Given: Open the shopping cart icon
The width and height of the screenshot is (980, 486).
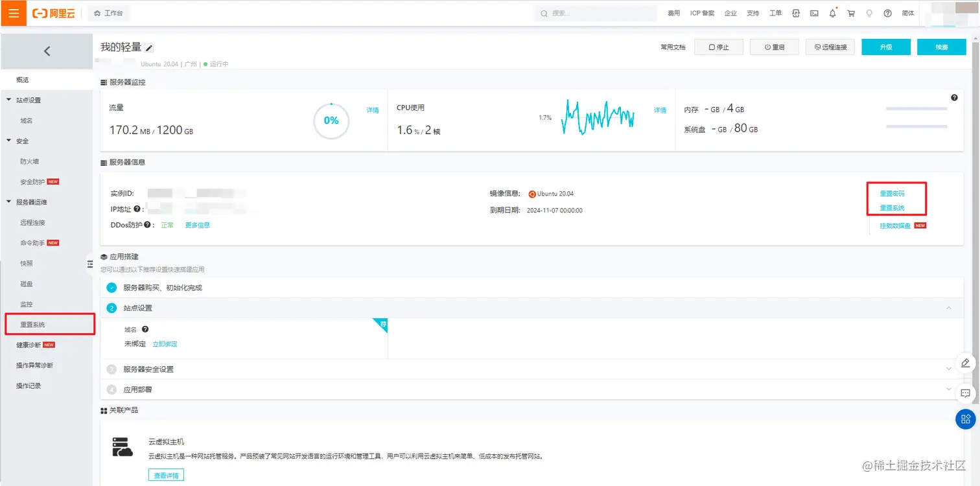Looking at the screenshot, I should tap(851, 13).
